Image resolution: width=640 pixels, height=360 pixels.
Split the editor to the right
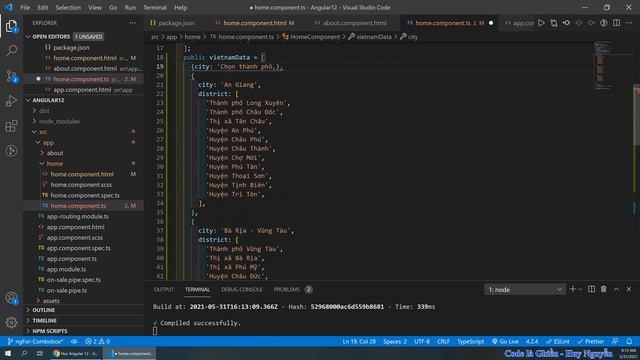(x=616, y=23)
